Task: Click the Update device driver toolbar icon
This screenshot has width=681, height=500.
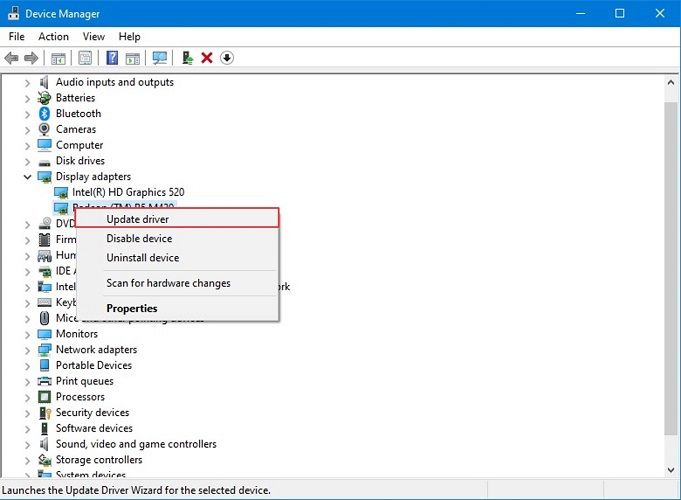Action: [x=187, y=58]
